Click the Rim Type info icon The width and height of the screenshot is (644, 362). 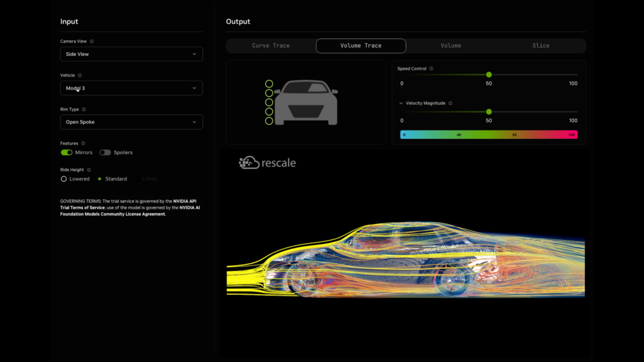pyautogui.click(x=84, y=109)
